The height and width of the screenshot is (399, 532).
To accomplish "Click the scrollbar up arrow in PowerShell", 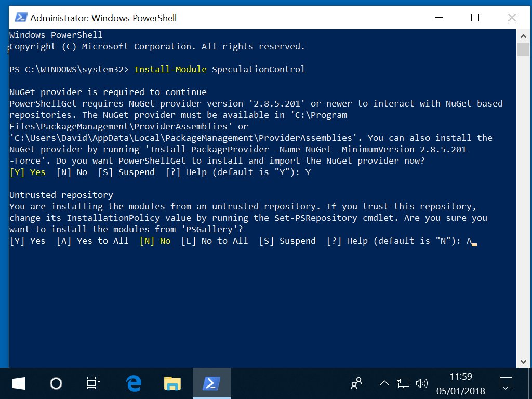I will 523,35.
